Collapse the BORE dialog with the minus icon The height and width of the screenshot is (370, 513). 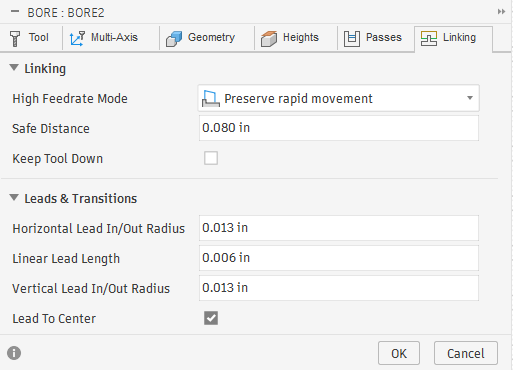tap(15, 12)
